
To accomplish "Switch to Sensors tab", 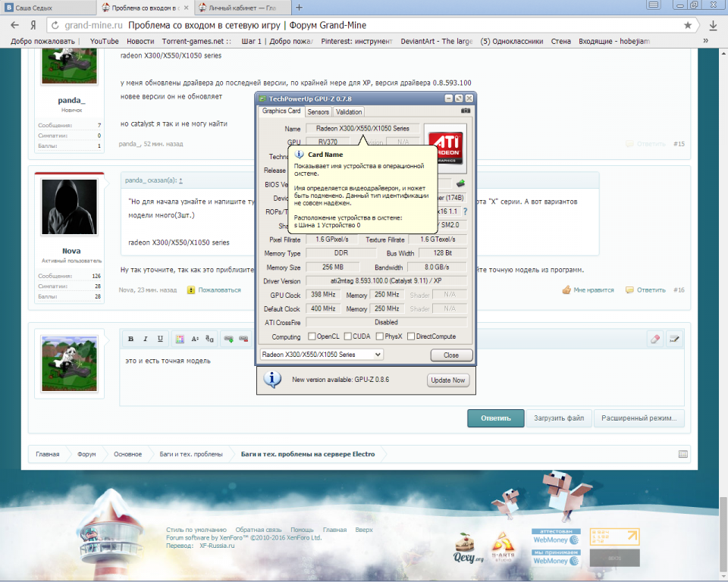I will tap(318, 112).
